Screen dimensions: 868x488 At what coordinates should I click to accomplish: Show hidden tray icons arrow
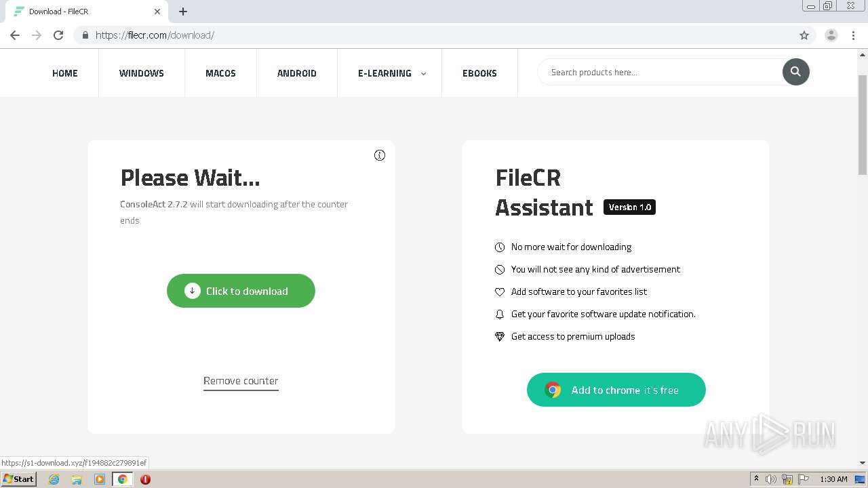pyautogui.click(x=756, y=479)
